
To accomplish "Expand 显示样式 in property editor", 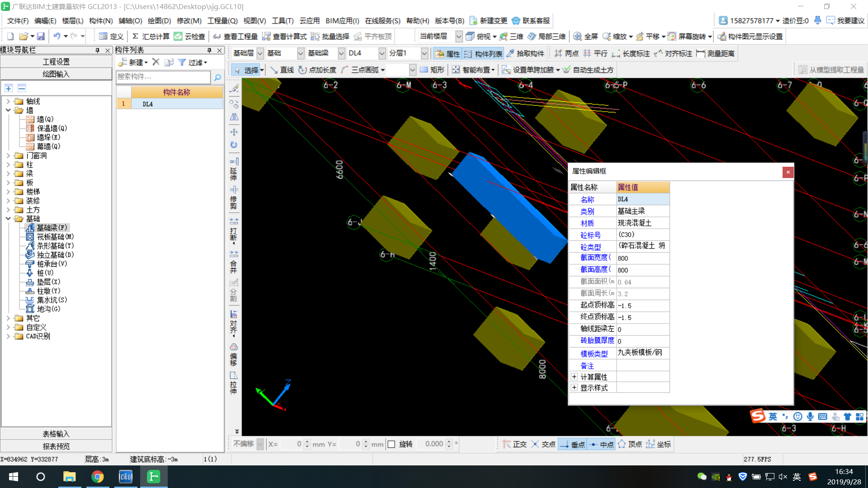I will pyautogui.click(x=574, y=388).
